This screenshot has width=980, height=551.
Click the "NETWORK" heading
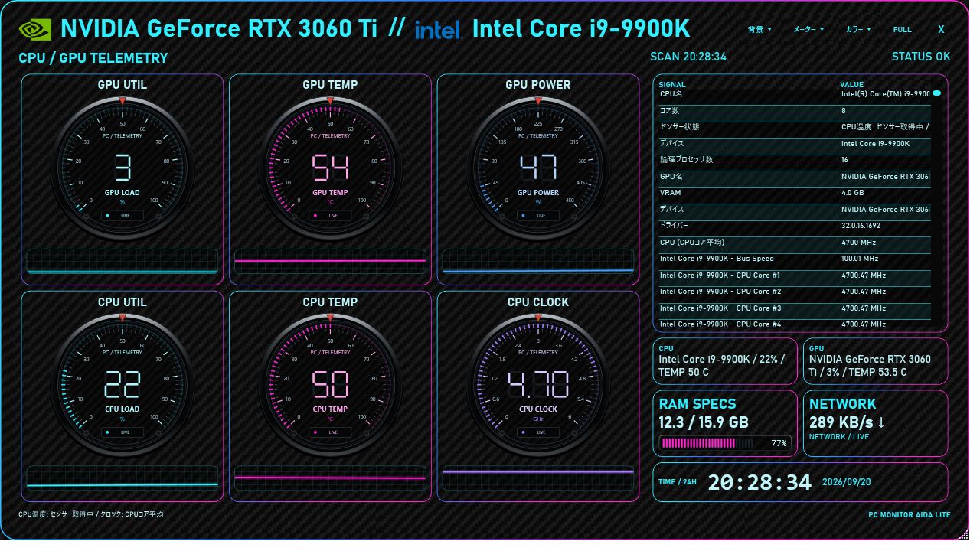[842, 404]
